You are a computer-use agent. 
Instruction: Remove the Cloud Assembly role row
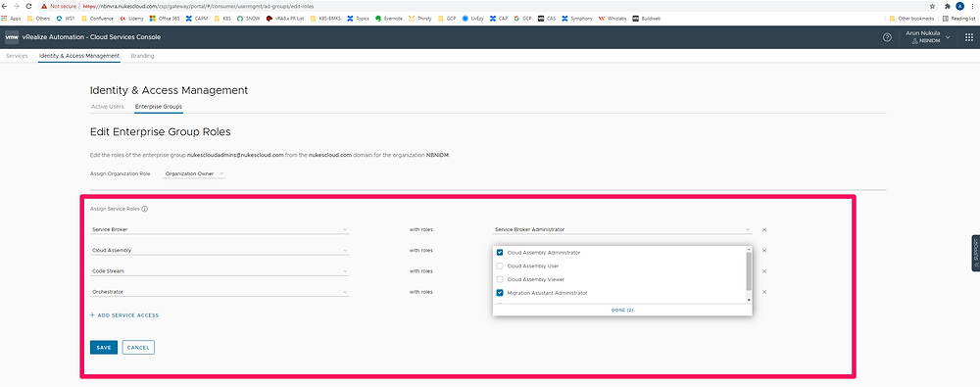click(x=764, y=250)
